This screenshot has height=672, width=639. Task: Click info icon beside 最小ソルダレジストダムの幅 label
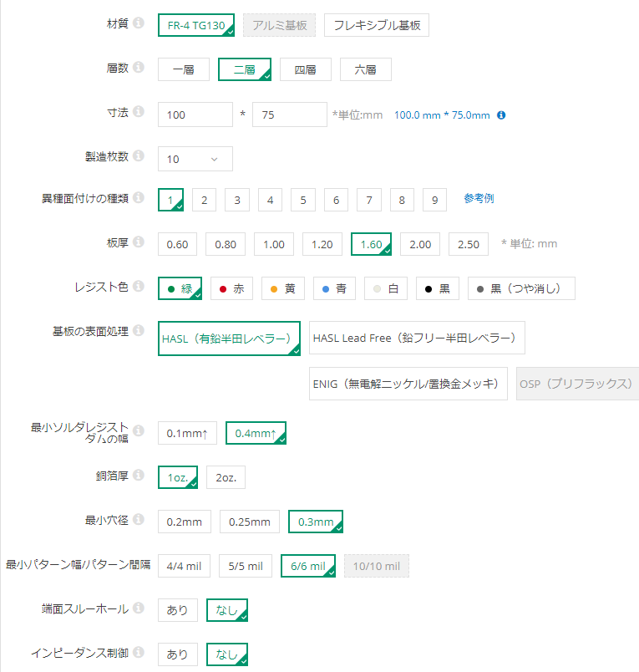pos(139,430)
